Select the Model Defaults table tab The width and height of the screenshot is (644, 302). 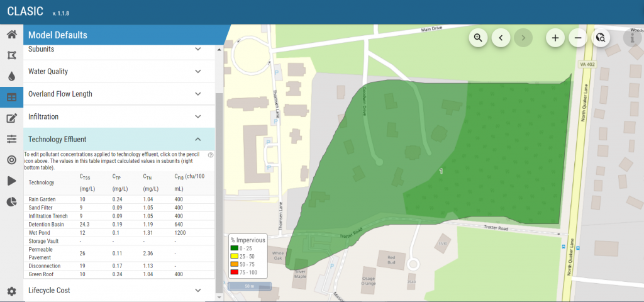point(11,98)
